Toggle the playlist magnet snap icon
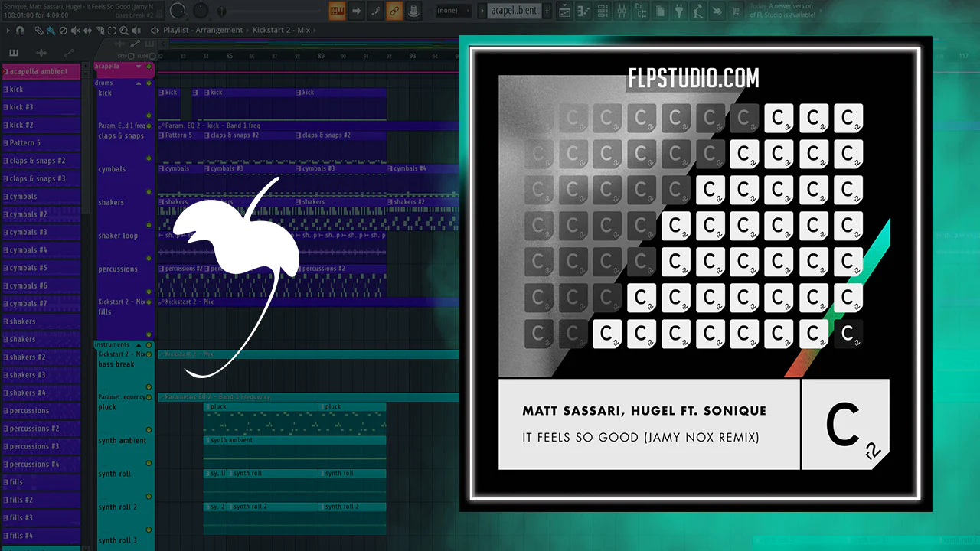 (20, 31)
